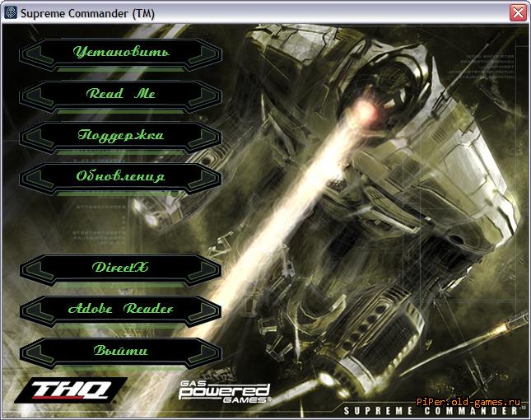
Task: Click the Gas Powered Games logo
Action: point(224,392)
